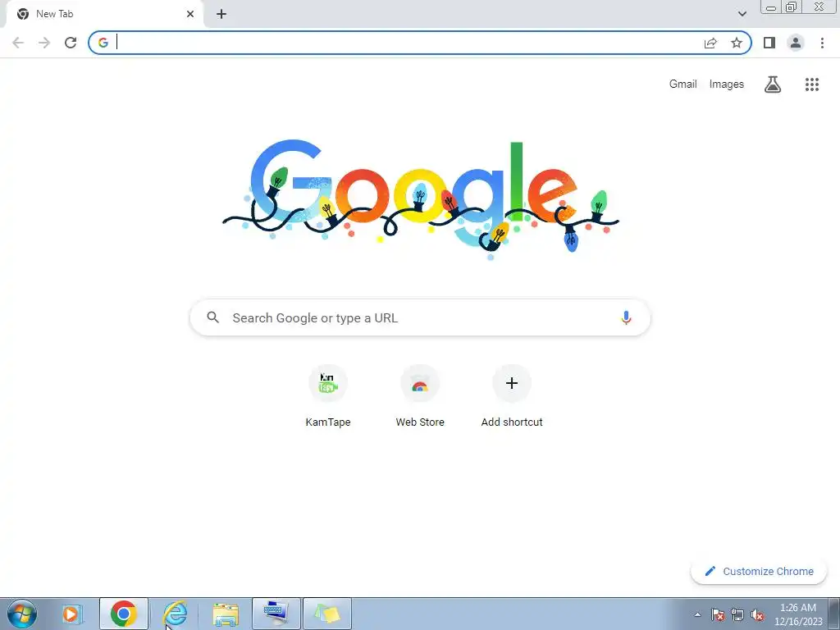Click the Google icon in address bar
The height and width of the screenshot is (630, 840).
pos(103,43)
